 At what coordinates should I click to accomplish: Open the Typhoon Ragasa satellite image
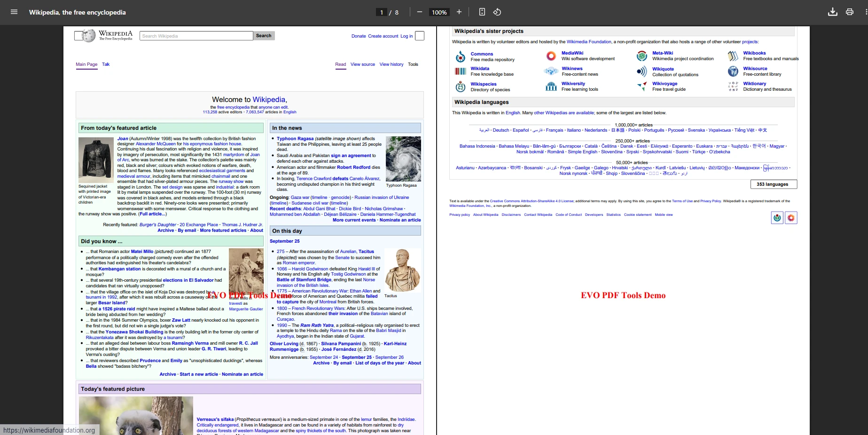(403, 159)
